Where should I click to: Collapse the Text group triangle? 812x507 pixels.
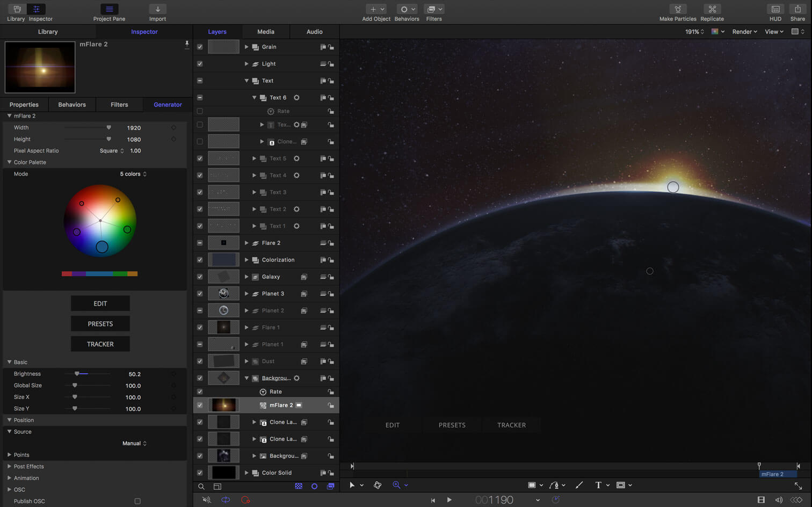coord(247,81)
